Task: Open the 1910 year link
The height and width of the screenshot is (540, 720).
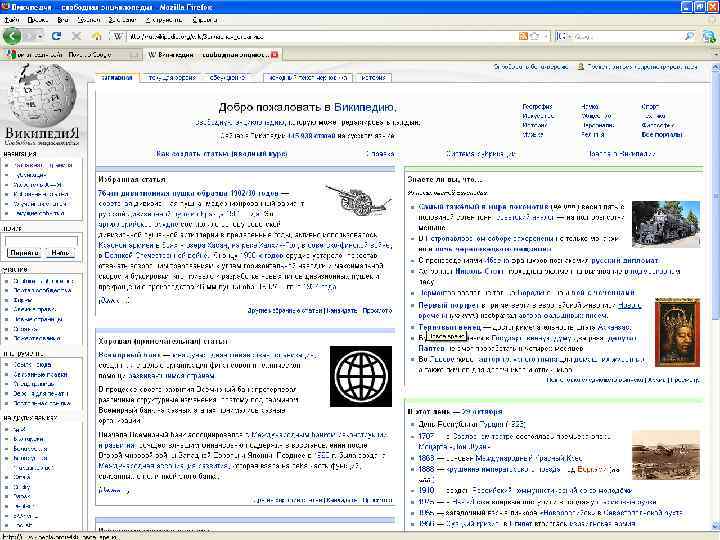Action: coord(426,490)
